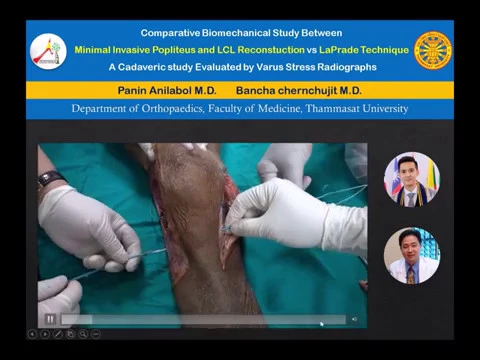
Task: Pause the embedded surgery video
Action: (x=50, y=319)
